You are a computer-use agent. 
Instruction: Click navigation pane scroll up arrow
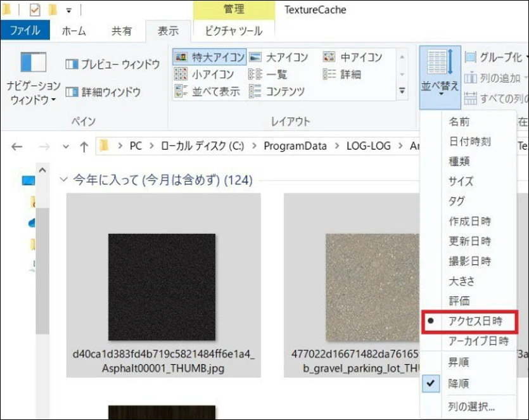(42, 170)
